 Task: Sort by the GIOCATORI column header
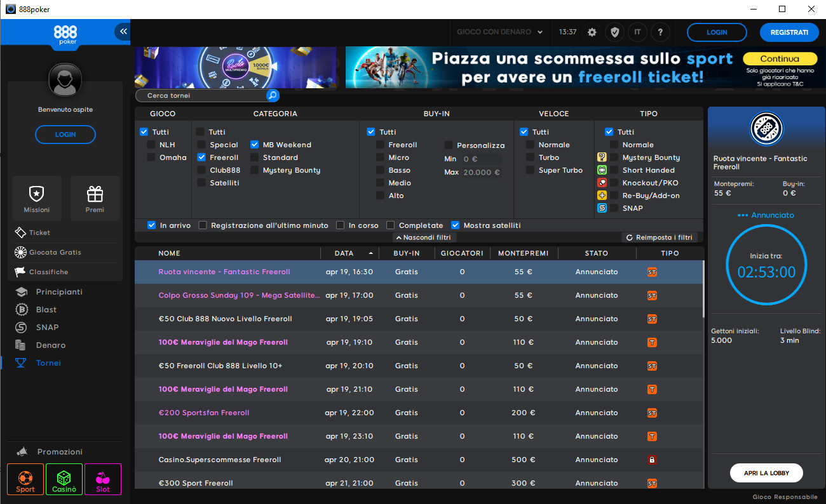pos(462,253)
